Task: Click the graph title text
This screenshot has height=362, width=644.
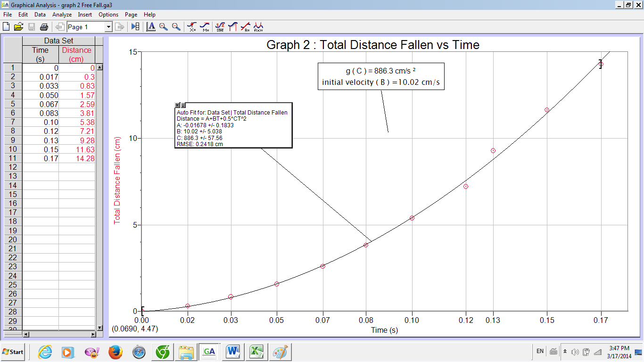Action: tap(373, 45)
